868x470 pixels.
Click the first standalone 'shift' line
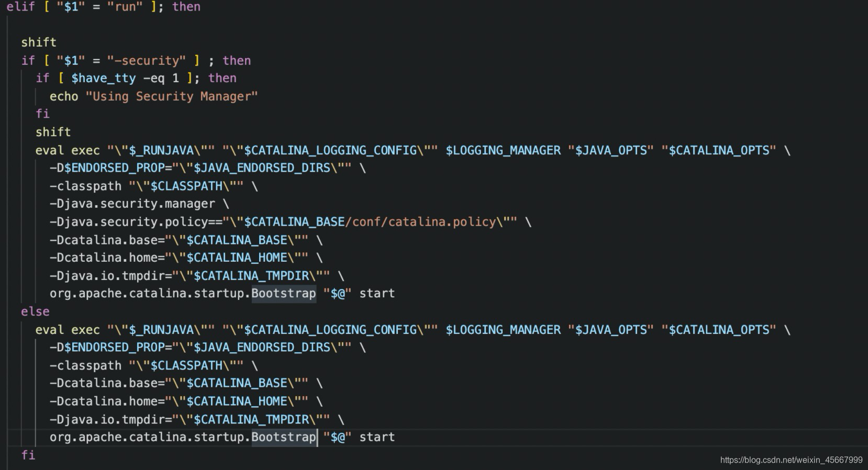point(39,42)
